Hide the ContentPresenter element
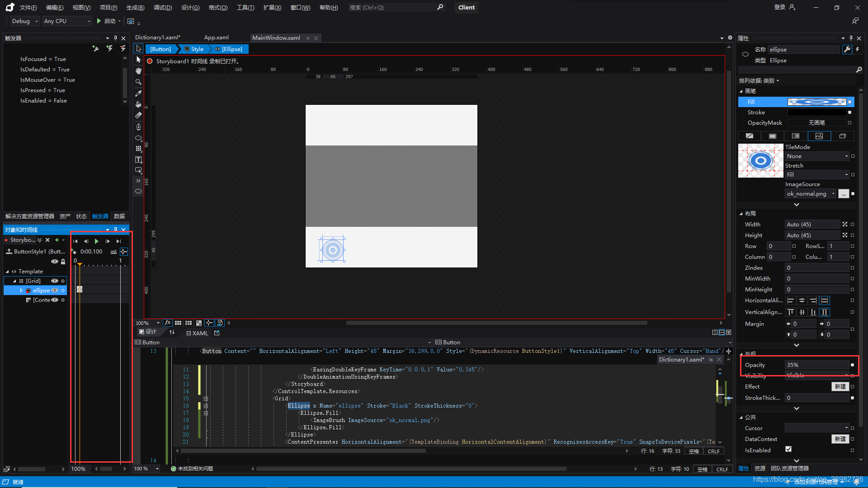The image size is (868, 488). [x=55, y=300]
